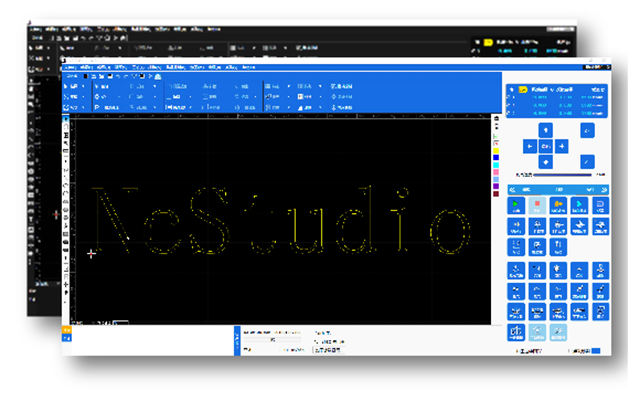
Task: Toggle the checkbox at the bottom-left of the control panel
Action: click(509, 351)
